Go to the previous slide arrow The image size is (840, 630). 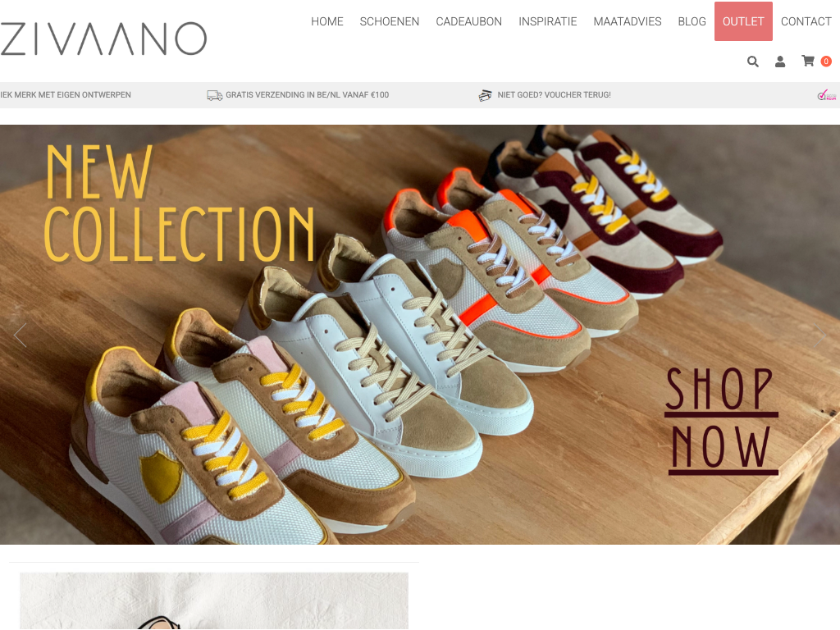click(x=20, y=336)
